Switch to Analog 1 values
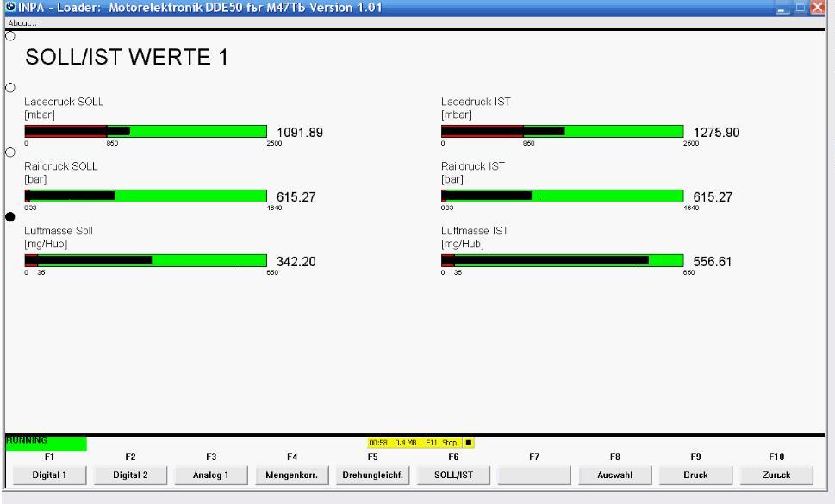 click(x=211, y=476)
